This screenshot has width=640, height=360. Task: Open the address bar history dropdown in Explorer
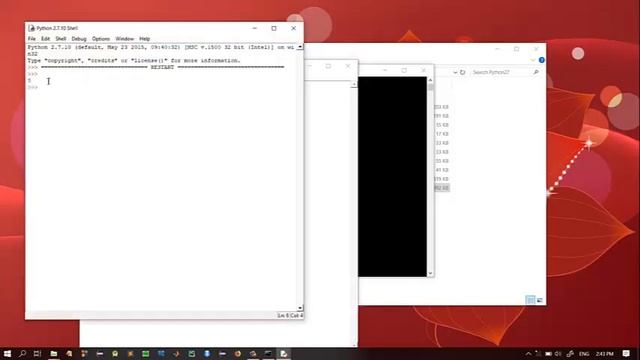click(455, 72)
